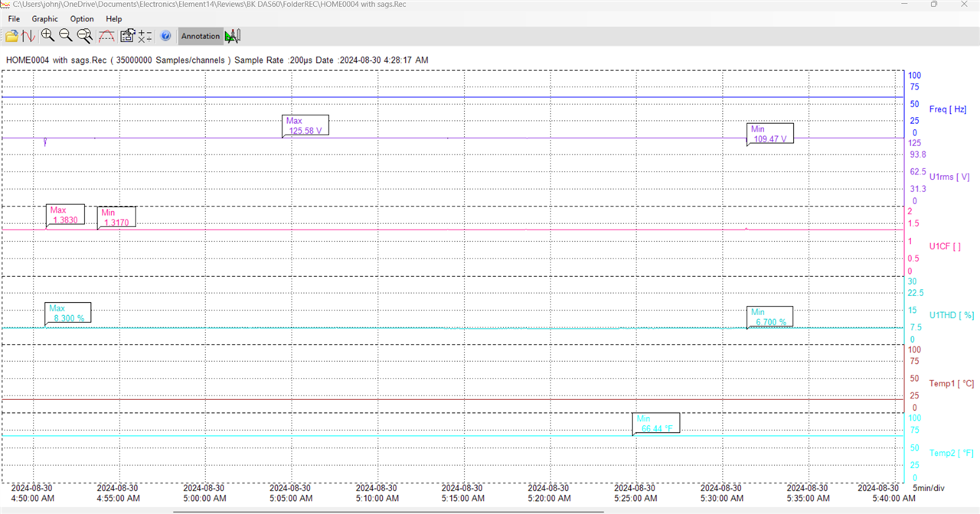Select the double magnifier zoom icon
The image size is (980, 514).
[85, 35]
